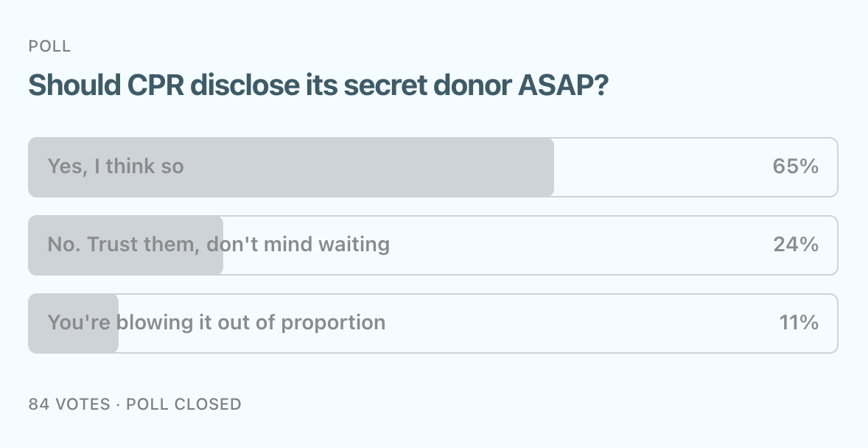Click the 11% result value
Viewport: 868px width, 448px height.
799,322
